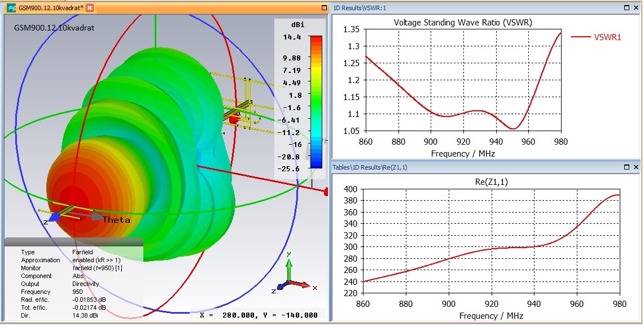The image size is (644, 325).
Task: Click the Voltage Standing Wave Ratio (VSWR) plot title
Action: [x=463, y=23]
